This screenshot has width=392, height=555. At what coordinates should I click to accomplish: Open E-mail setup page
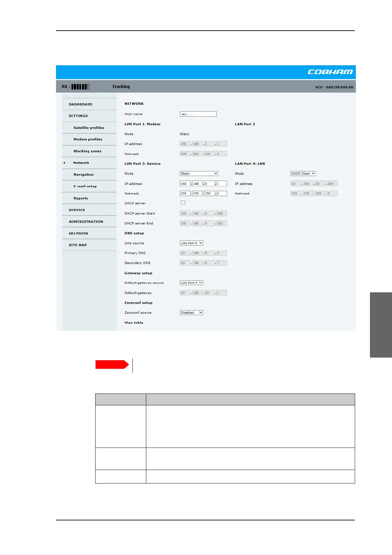(85, 186)
